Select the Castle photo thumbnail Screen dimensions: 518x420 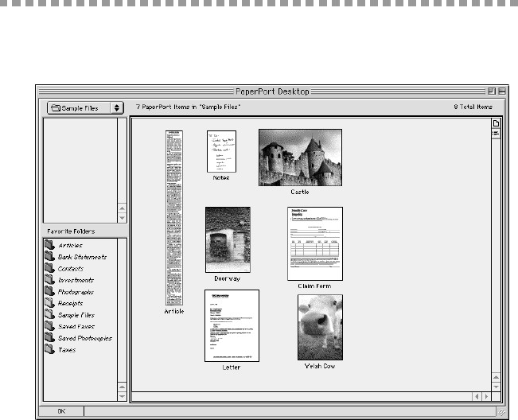[x=300, y=157]
